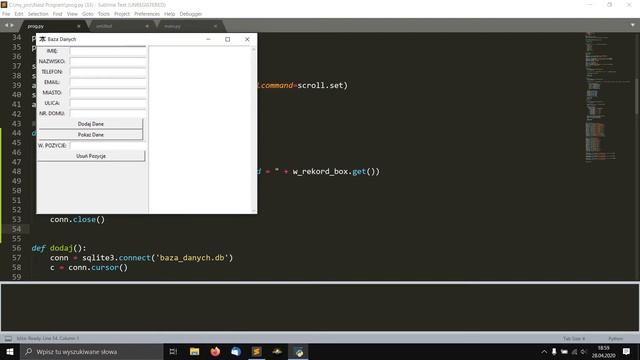Click the Sublime Text minimap
The image size is (640, 360).
coord(608,98)
